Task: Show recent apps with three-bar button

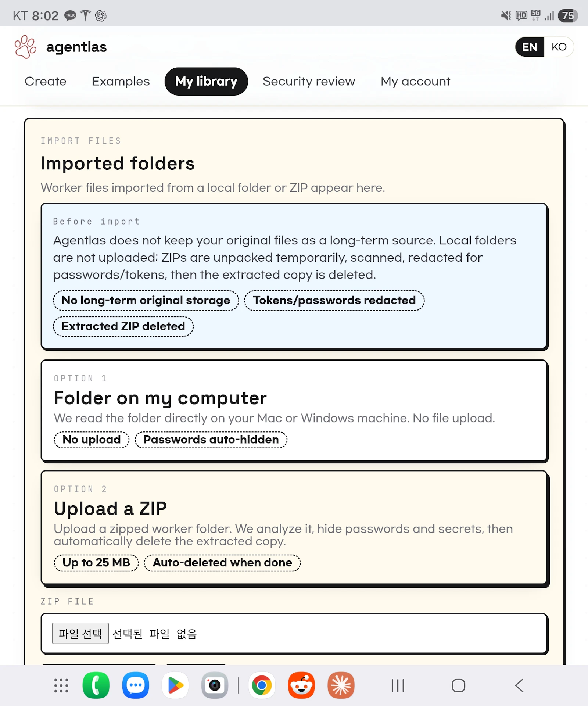Action: [398, 685]
